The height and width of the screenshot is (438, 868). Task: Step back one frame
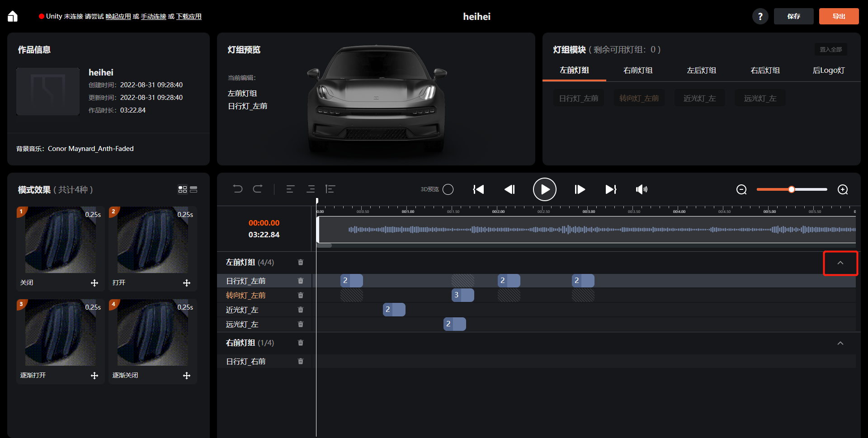pos(509,189)
